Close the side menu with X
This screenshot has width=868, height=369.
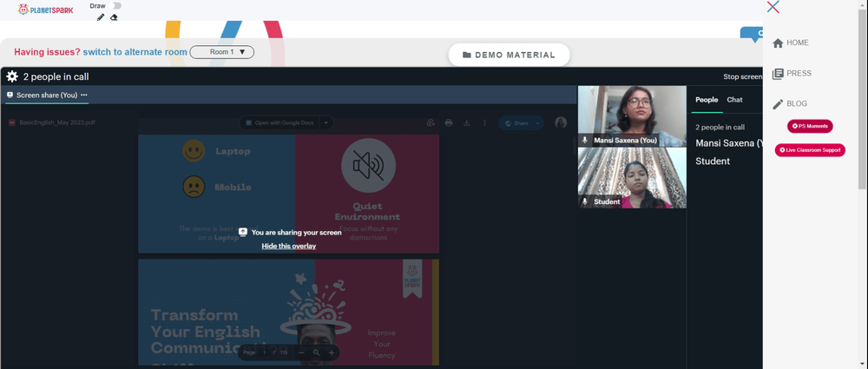pyautogui.click(x=773, y=7)
